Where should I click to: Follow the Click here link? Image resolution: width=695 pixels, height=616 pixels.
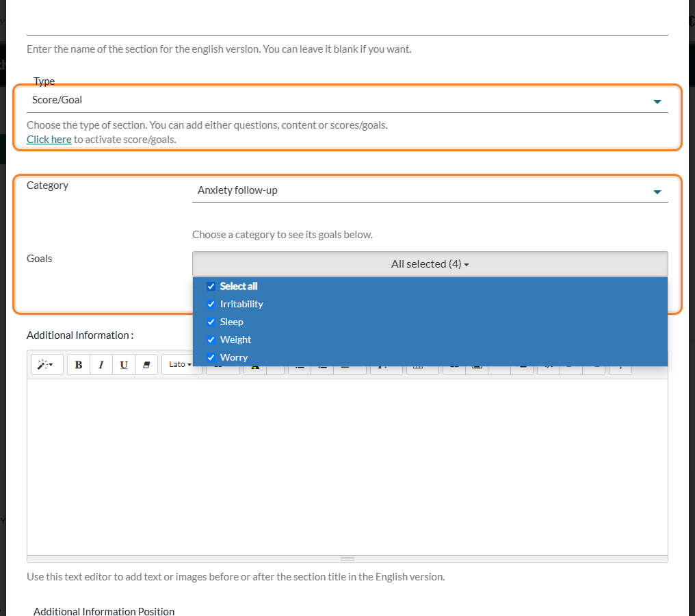(x=49, y=139)
